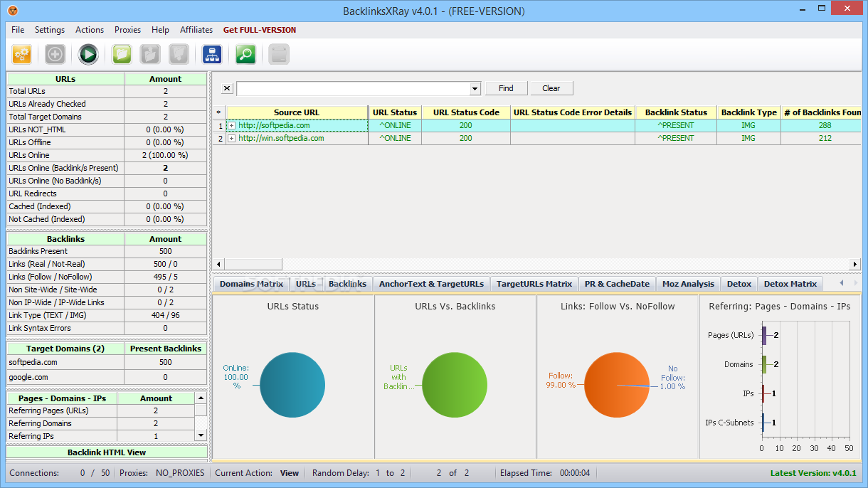The image size is (868, 488).
Task: Switch to the PR & CacheDate tab
Action: click(x=617, y=284)
